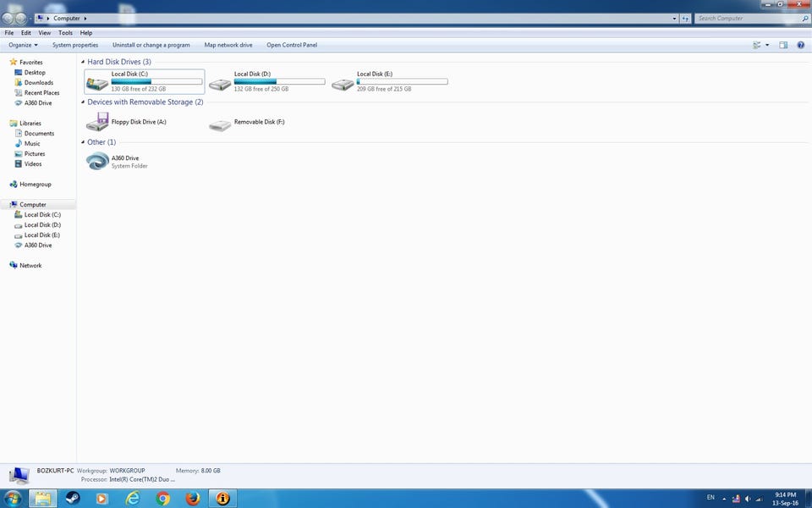
Task: Click Open Control Panel
Action: tap(292, 45)
